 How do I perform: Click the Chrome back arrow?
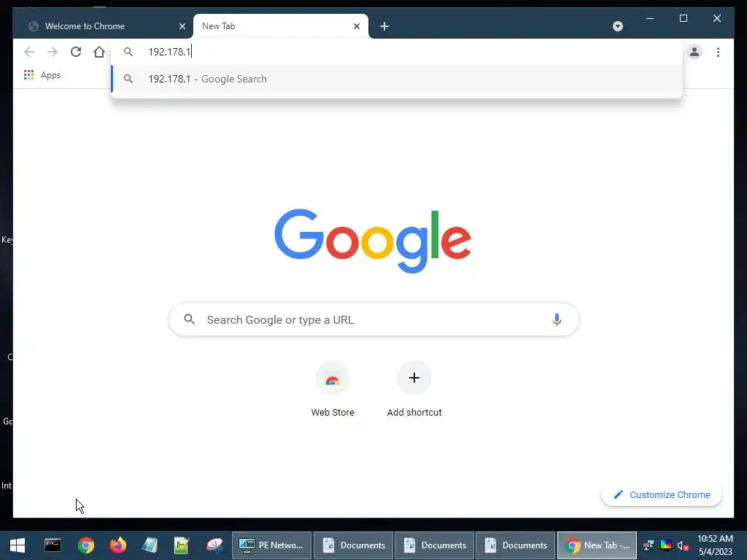[x=29, y=52]
